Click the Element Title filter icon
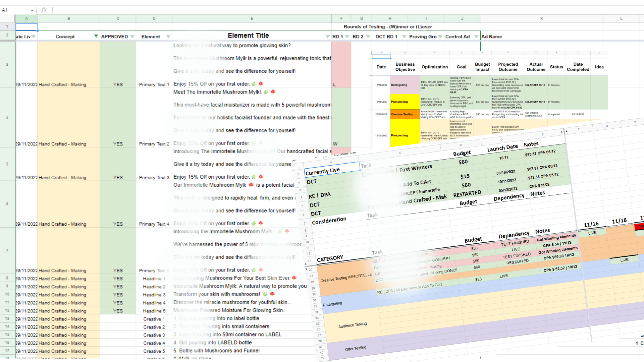Viewport: 644px width, 362px height. (x=327, y=37)
